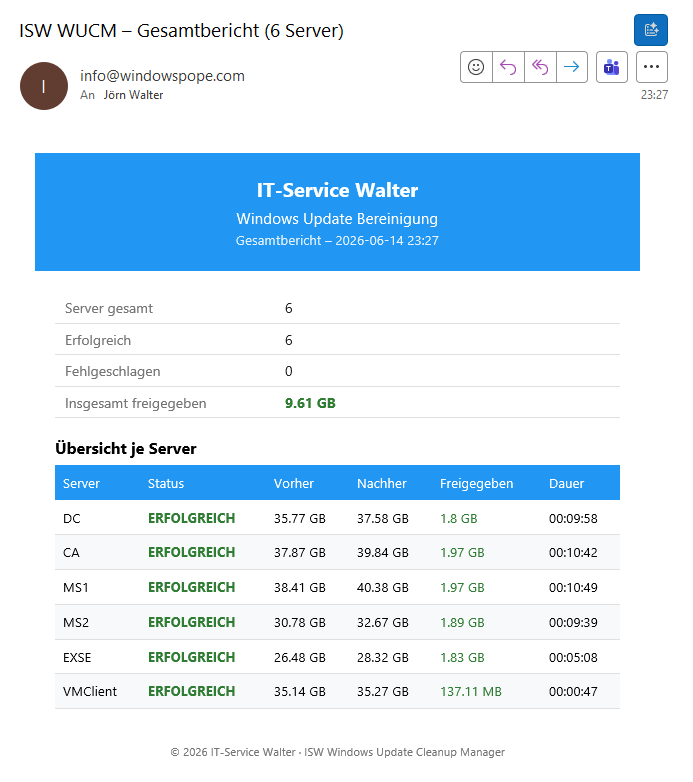The image size is (693, 782).
Task: Forward this email with arrow icon
Action: click(572, 67)
